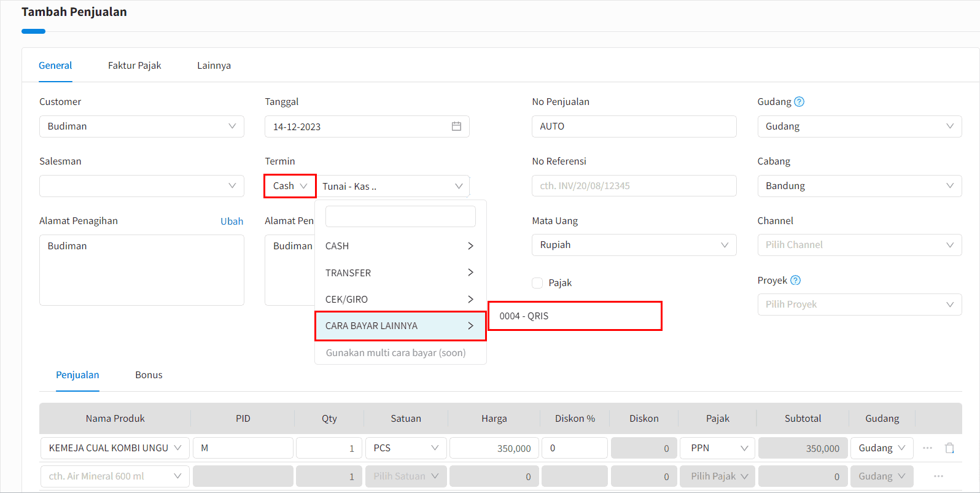Open more options for first product row
980x493 pixels.
[x=927, y=448]
